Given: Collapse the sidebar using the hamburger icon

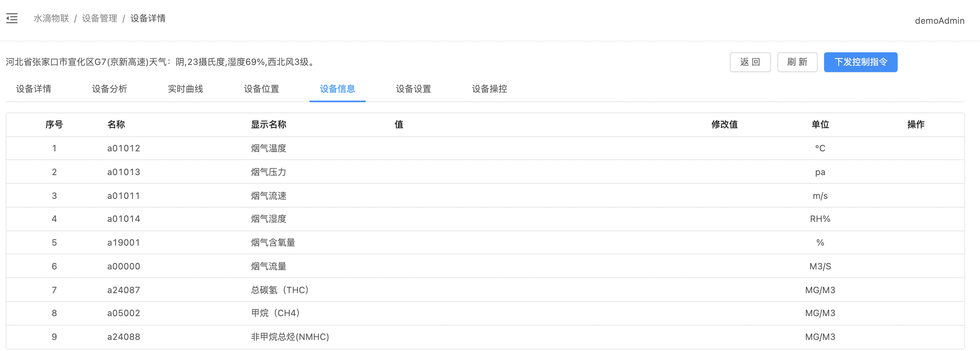Looking at the screenshot, I should tap(12, 18).
